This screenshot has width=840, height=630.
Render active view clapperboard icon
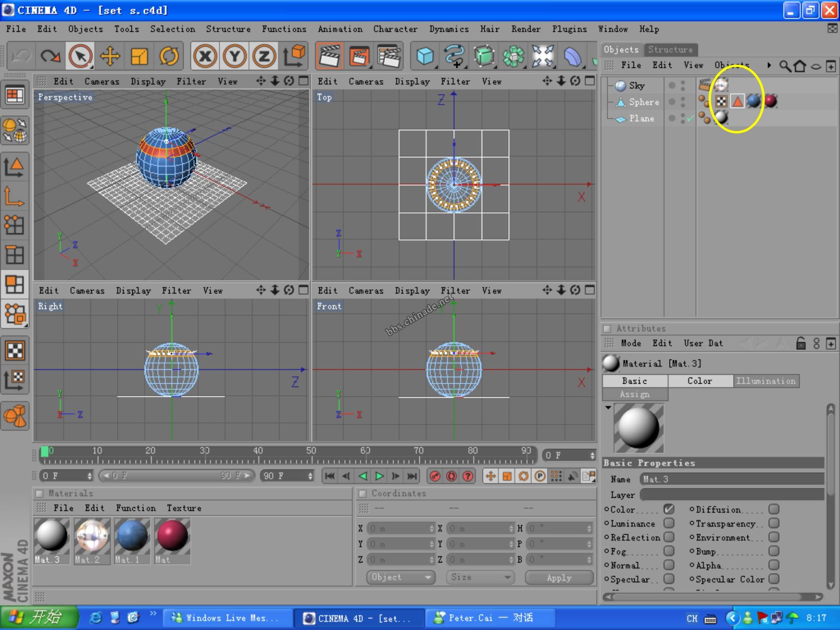(329, 56)
